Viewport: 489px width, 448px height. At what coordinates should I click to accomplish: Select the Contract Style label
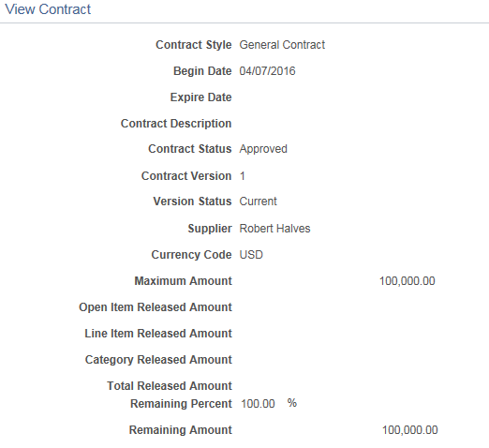(194, 45)
